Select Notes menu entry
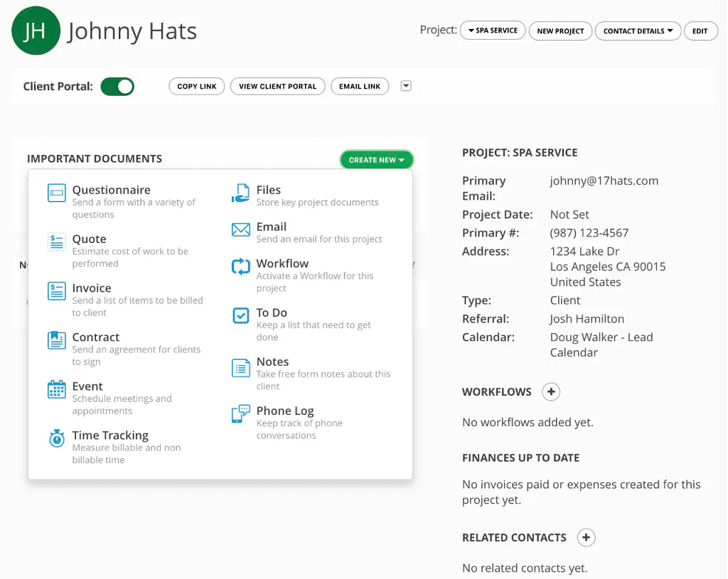Viewport: 728px width, 579px height. pos(311,374)
